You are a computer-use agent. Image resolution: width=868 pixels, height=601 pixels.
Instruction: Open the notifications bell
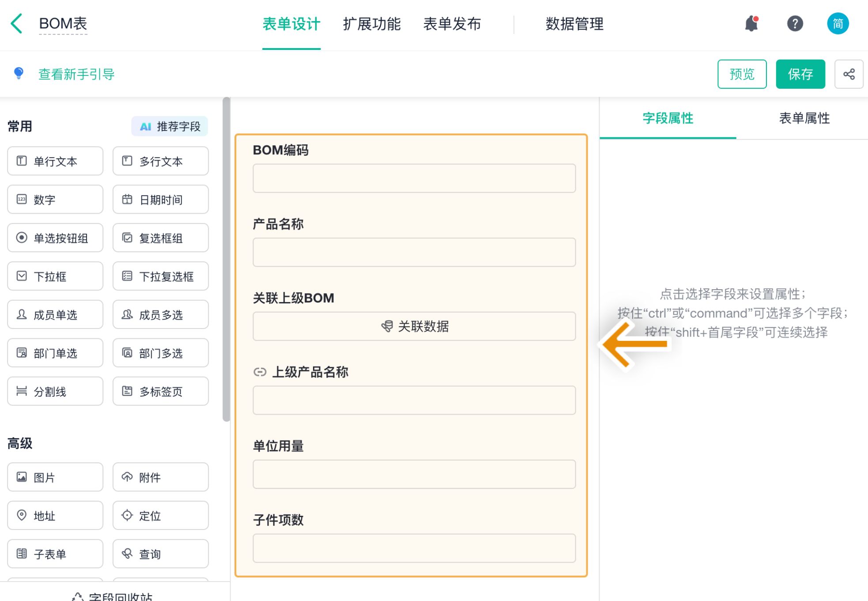[751, 23]
